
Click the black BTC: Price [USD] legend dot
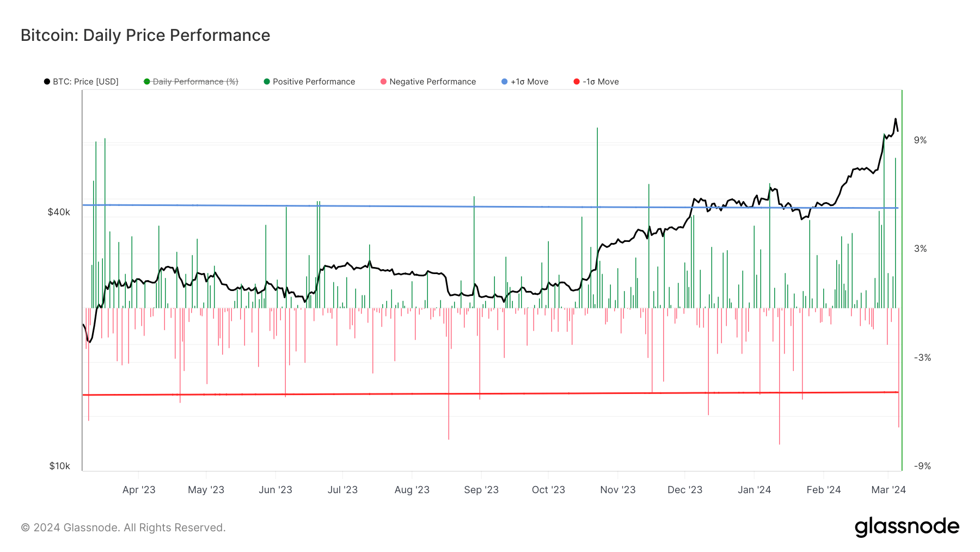click(47, 81)
